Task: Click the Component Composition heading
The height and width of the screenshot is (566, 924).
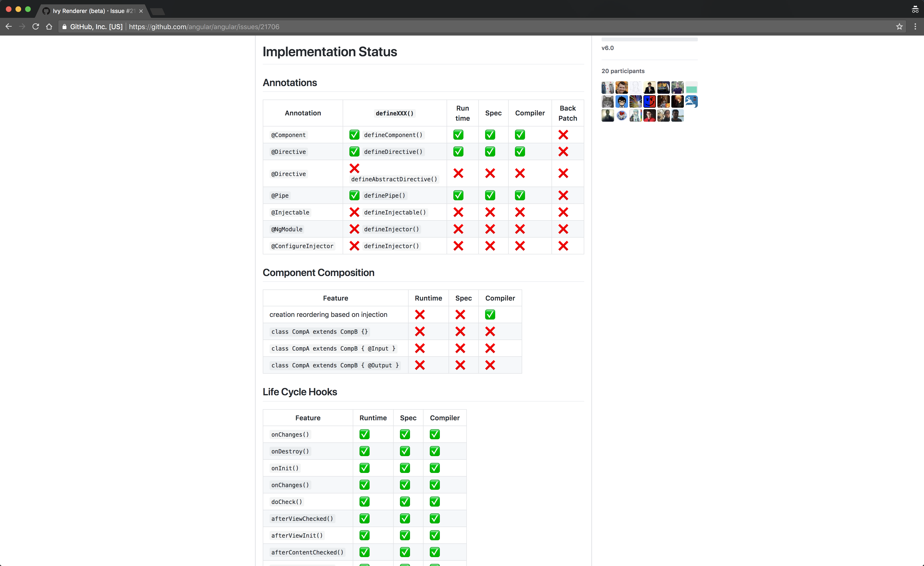Action: (x=318, y=273)
